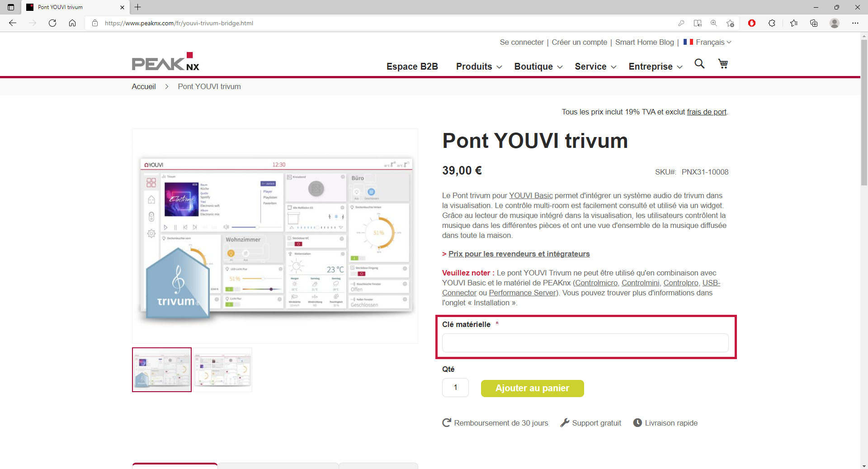
Task: Open the site search magnifier icon
Action: (699, 64)
